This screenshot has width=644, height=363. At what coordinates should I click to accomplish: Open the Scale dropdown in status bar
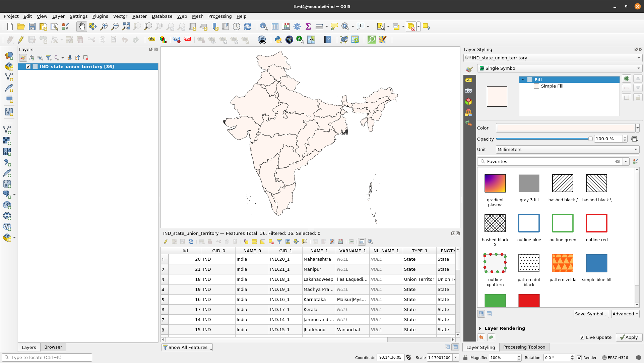pos(456,358)
